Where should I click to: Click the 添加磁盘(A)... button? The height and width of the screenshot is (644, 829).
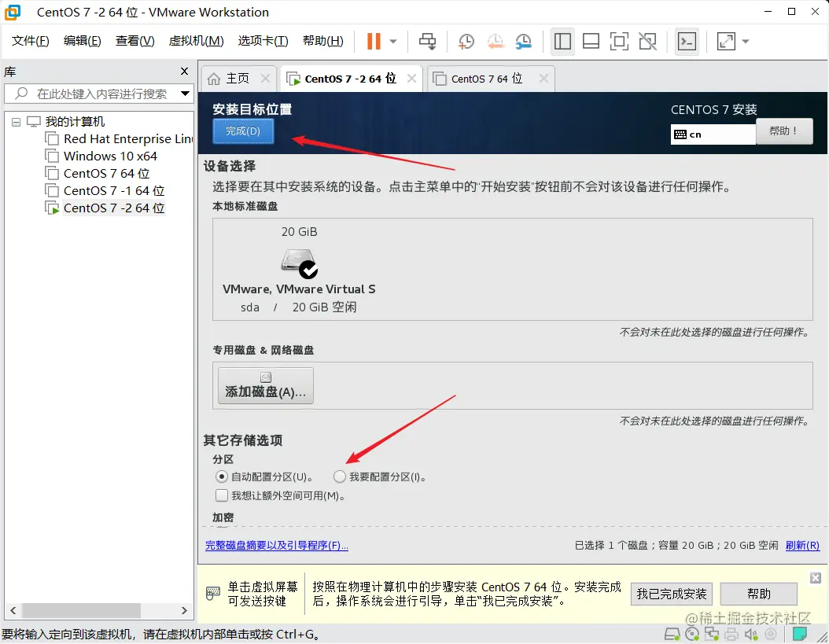coord(265,386)
